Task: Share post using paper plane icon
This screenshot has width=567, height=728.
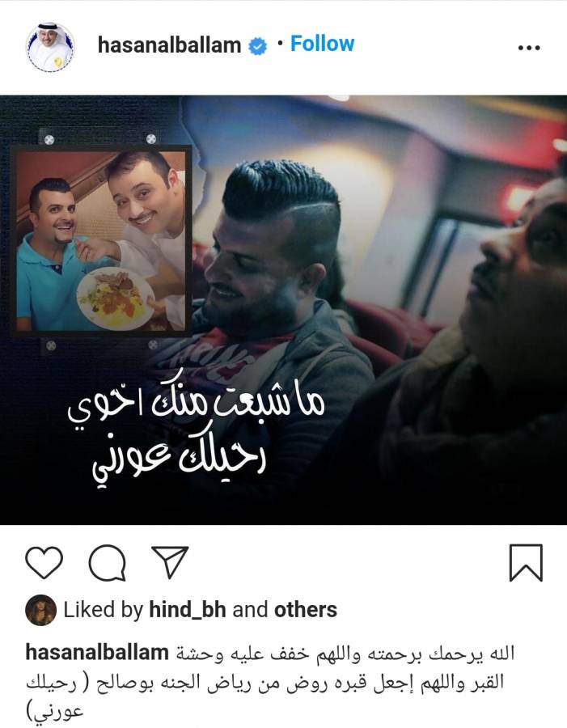Action: click(x=170, y=562)
